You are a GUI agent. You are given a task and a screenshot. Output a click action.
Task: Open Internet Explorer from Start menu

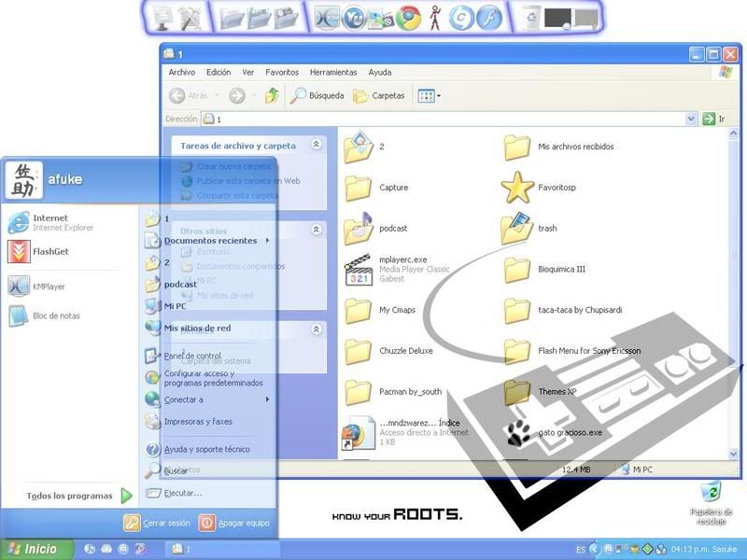pos(51,223)
